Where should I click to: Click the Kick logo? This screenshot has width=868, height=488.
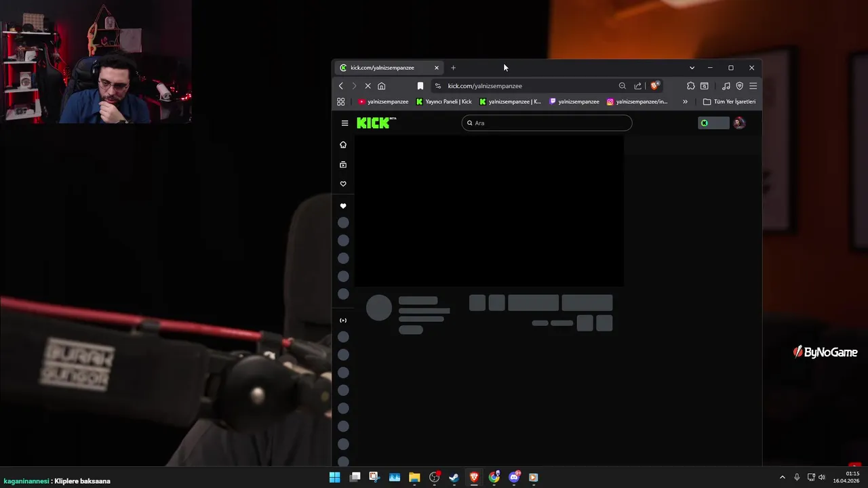tap(376, 123)
